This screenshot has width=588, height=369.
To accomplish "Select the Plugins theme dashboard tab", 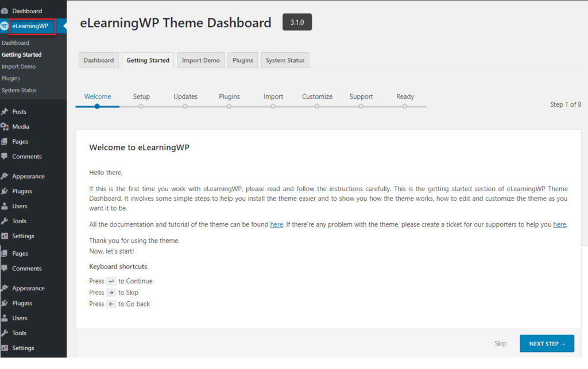I will [244, 60].
